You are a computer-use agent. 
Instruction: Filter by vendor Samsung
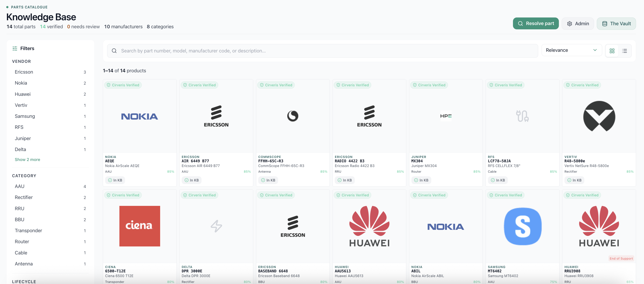50,116
